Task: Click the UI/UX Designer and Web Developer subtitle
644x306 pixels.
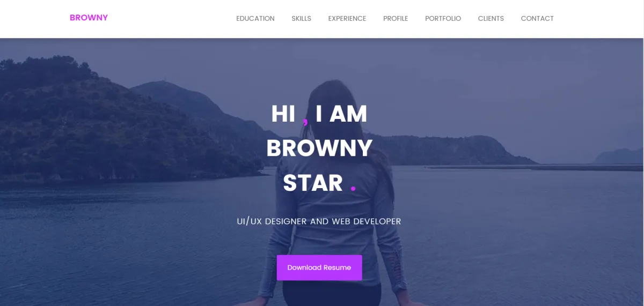Action: click(319, 221)
